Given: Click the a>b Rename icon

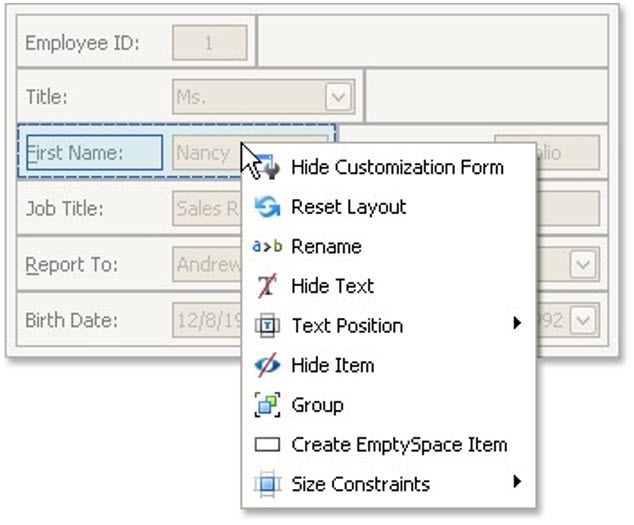Looking at the screenshot, I should click(x=267, y=247).
